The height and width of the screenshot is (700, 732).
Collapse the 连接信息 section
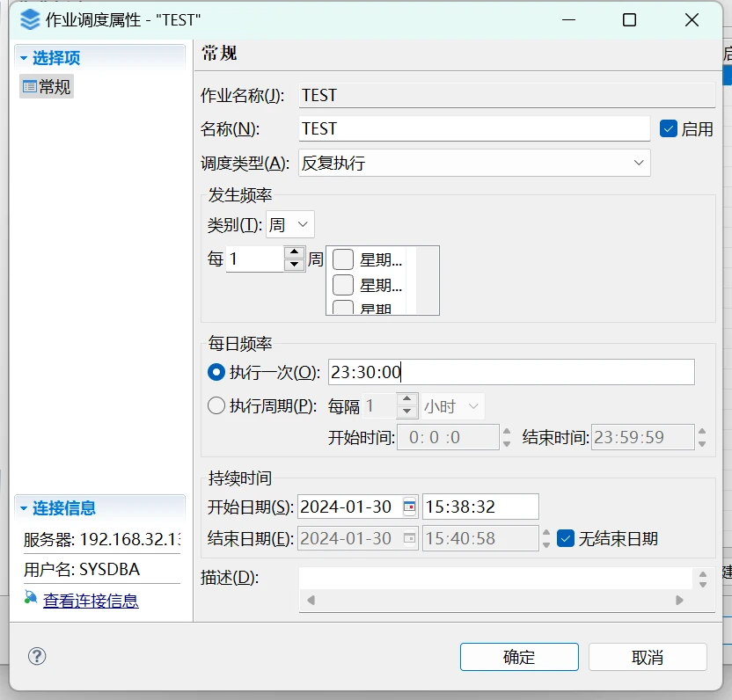(x=24, y=508)
